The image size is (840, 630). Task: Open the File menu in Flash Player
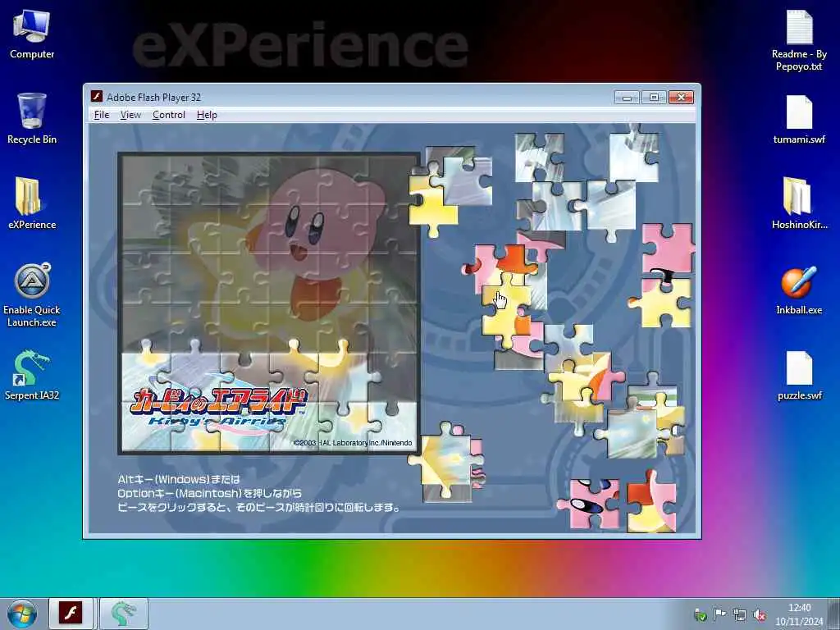(x=101, y=115)
